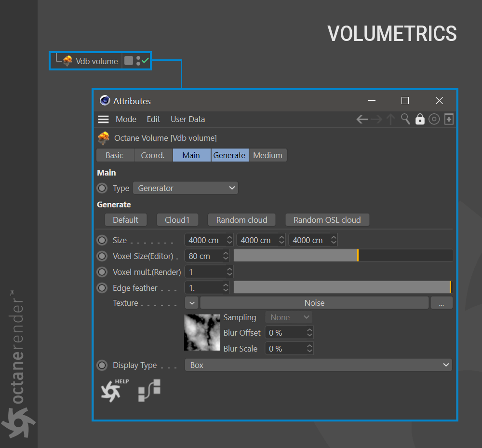Click the texture ellipsis button

442,303
